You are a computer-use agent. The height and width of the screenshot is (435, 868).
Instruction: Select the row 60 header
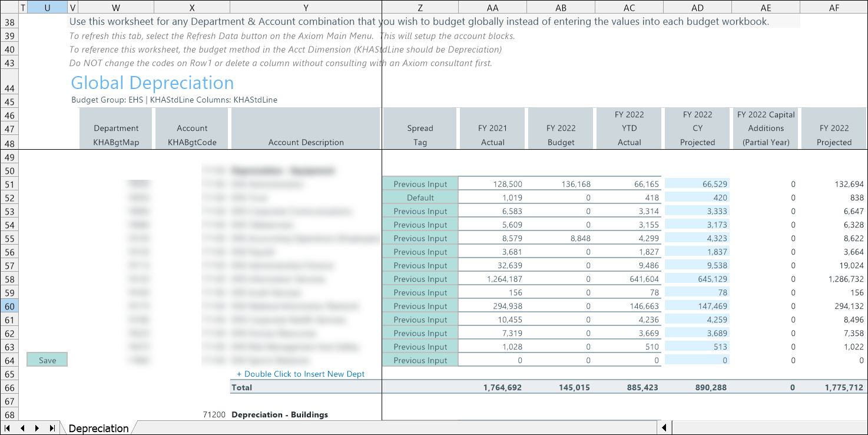click(9, 307)
